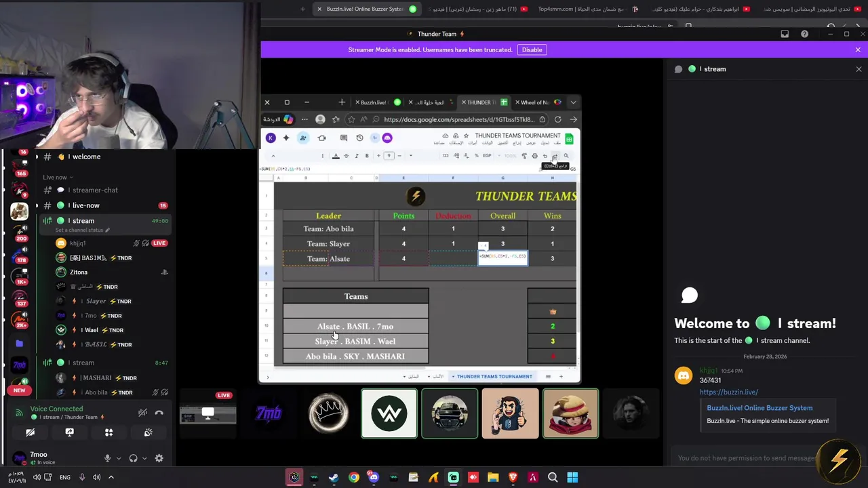This screenshot has width=868, height=488.
Task: Select the crown avatar participant tile
Action: (329, 413)
